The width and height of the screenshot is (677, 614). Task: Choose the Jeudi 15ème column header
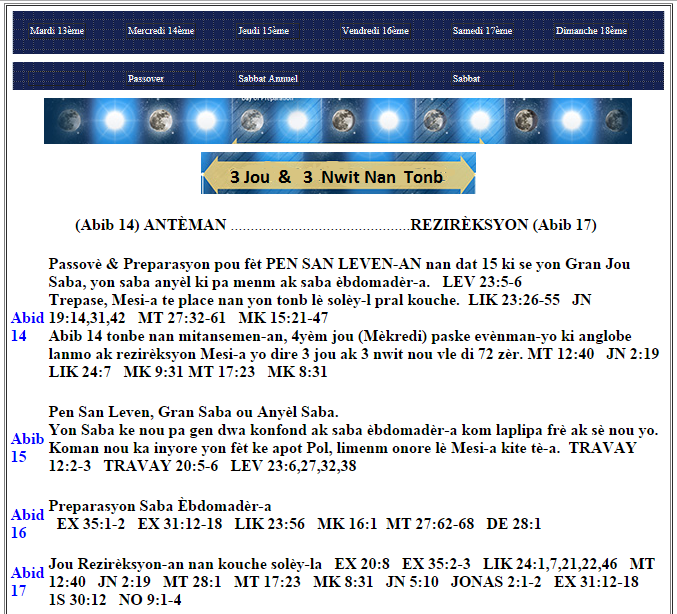click(x=264, y=31)
